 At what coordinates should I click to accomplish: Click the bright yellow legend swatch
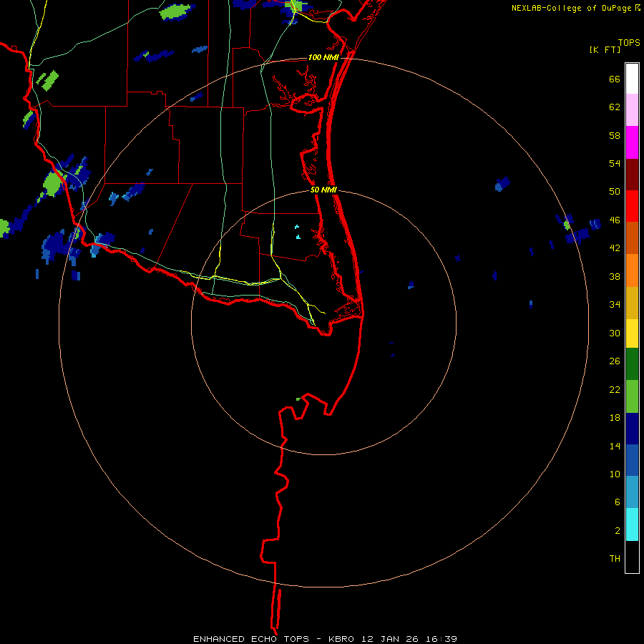pyautogui.click(x=632, y=333)
